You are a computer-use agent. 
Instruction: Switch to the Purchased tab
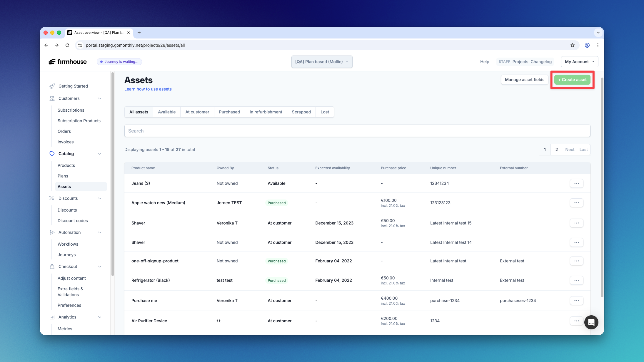pyautogui.click(x=229, y=112)
